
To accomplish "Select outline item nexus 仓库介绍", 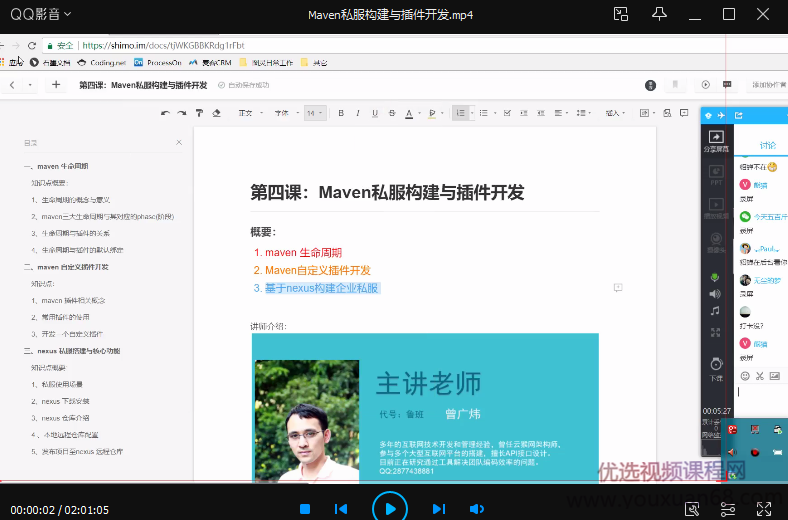I will (x=60, y=418).
